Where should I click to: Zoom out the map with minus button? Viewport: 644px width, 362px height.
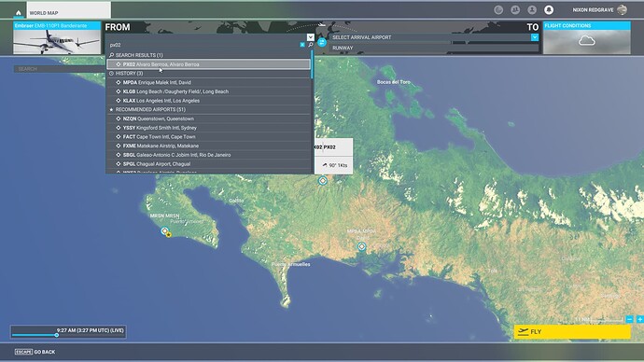click(x=630, y=319)
